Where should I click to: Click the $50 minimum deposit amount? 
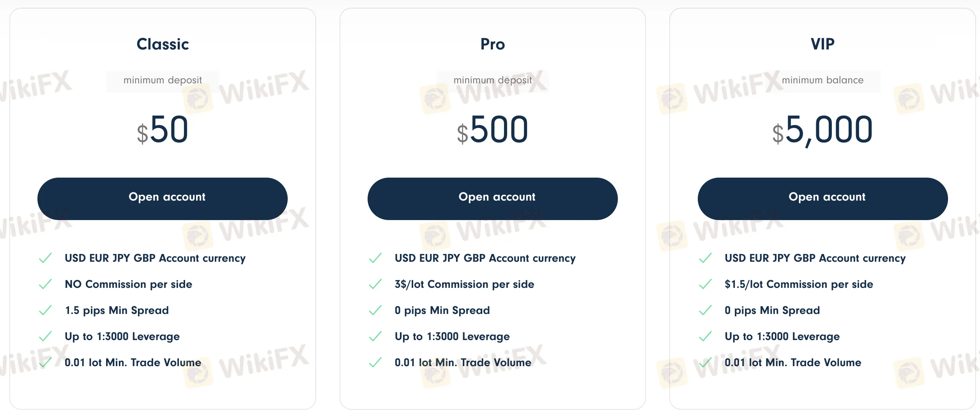pyautogui.click(x=163, y=130)
